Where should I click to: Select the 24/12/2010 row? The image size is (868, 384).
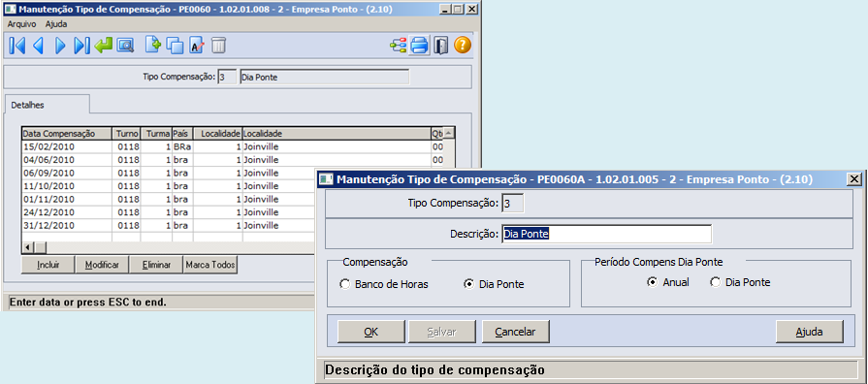[x=169, y=212]
